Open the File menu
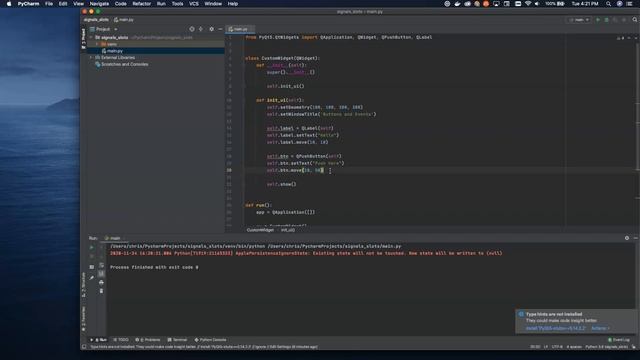Viewport: 640px width, 360px height. pyautogui.click(x=49, y=4)
